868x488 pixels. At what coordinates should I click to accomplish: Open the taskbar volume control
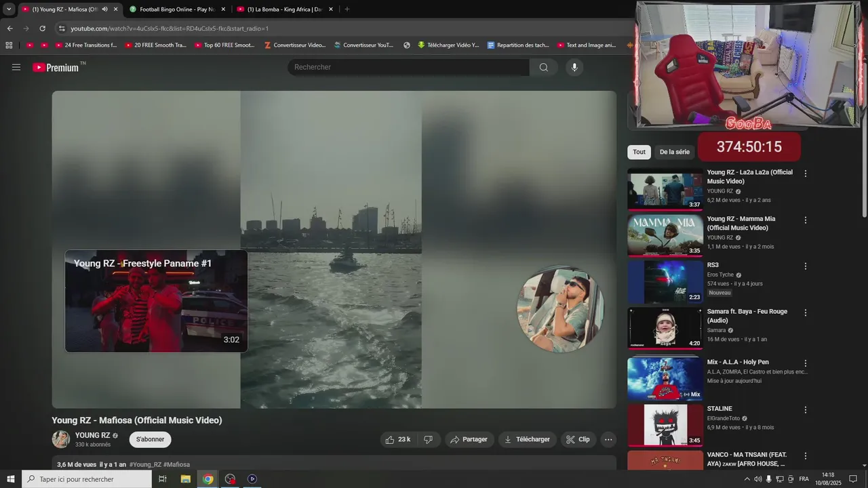pos(758,479)
